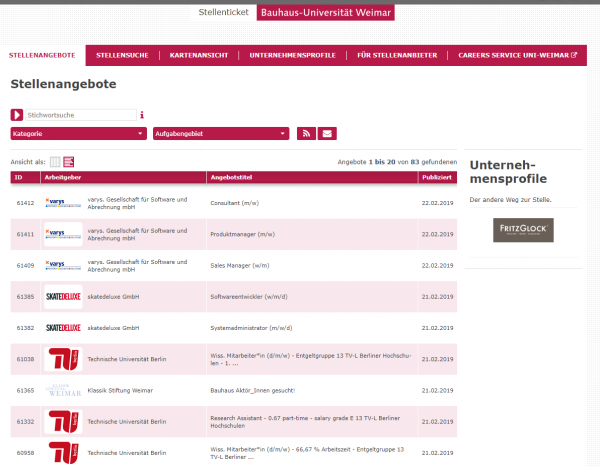Viewport: 600px width, 467px height.
Task: Click Klassik Stiftung Weimar logo
Action: (63, 390)
